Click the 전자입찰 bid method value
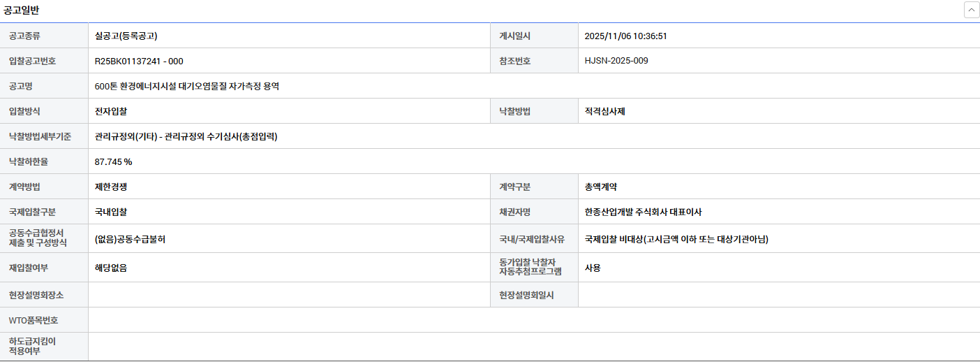Image resolution: width=980 pixels, height=362 pixels. click(x=111, y=111)
